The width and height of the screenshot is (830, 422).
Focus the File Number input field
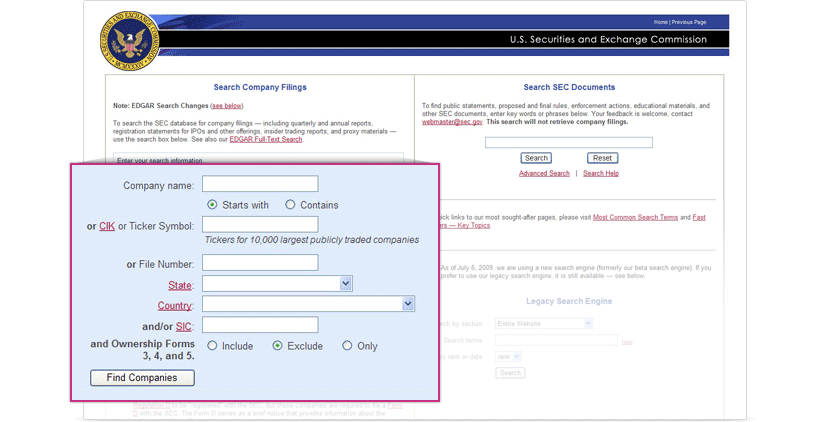pos(260,263)
